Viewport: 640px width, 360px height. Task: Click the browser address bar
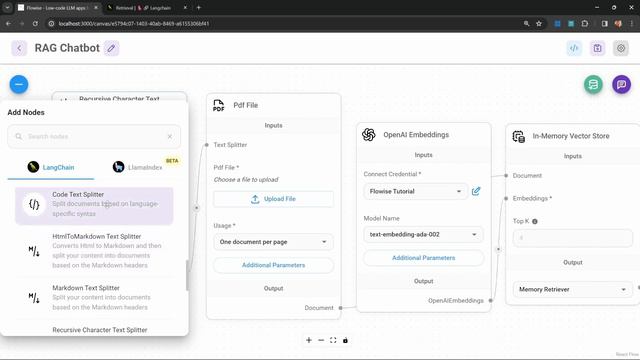tap(286, 24)
